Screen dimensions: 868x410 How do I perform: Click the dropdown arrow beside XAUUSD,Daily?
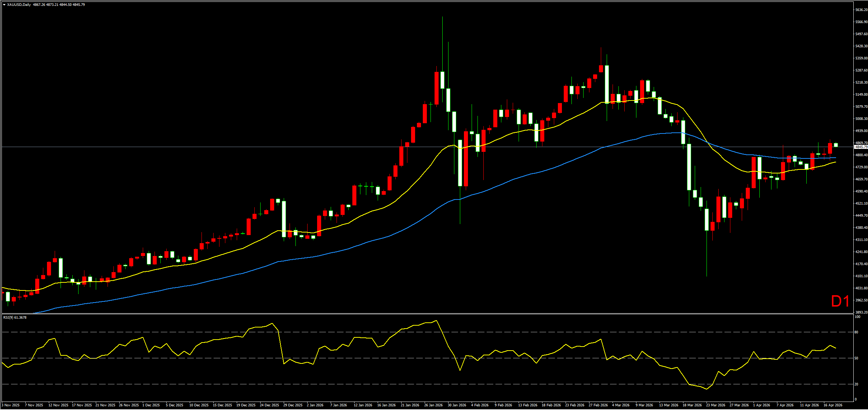click(4, 5)
